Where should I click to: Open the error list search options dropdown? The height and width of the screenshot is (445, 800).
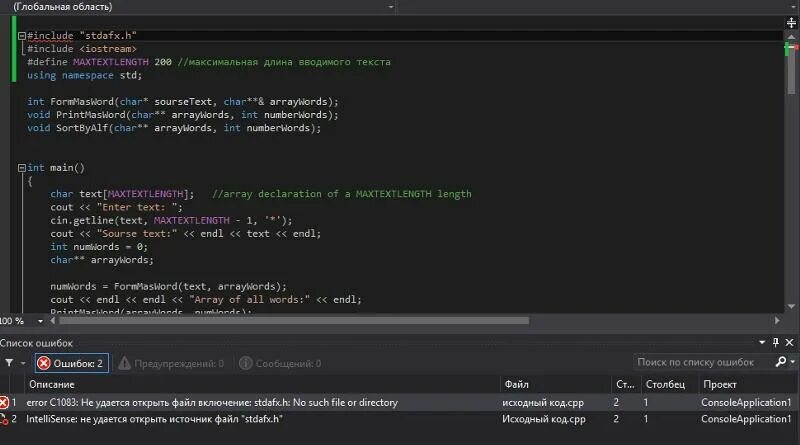793,362
